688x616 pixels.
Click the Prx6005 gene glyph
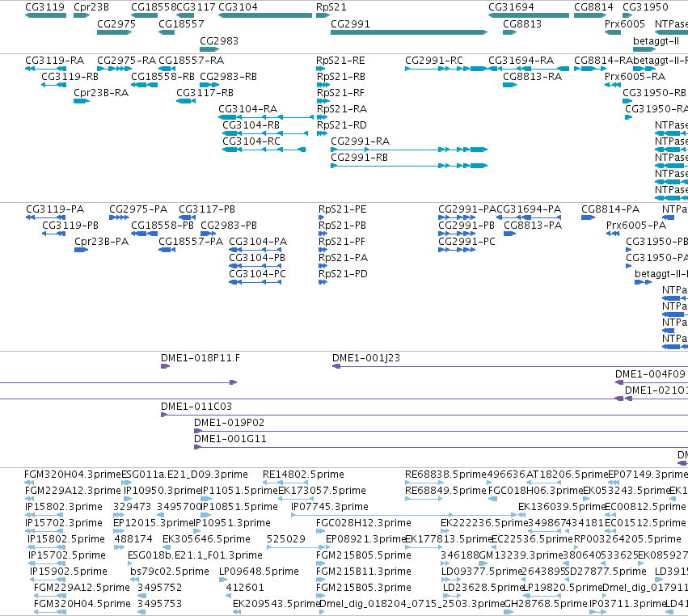tap(613, 32)
